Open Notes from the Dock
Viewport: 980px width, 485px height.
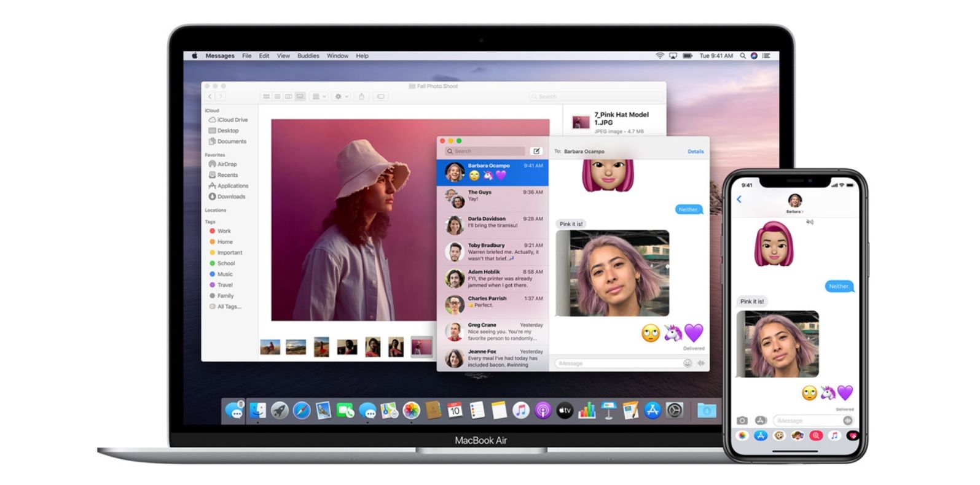click(499, 410)
